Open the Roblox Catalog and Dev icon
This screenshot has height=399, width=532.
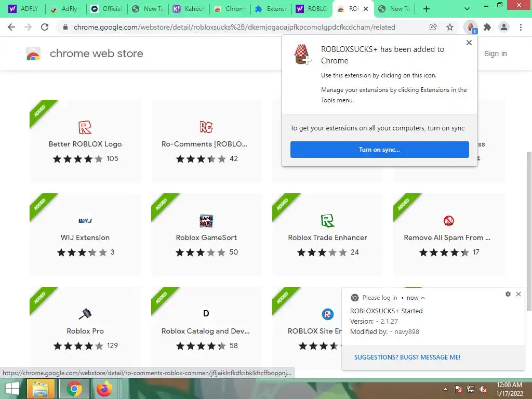[206, 313]
